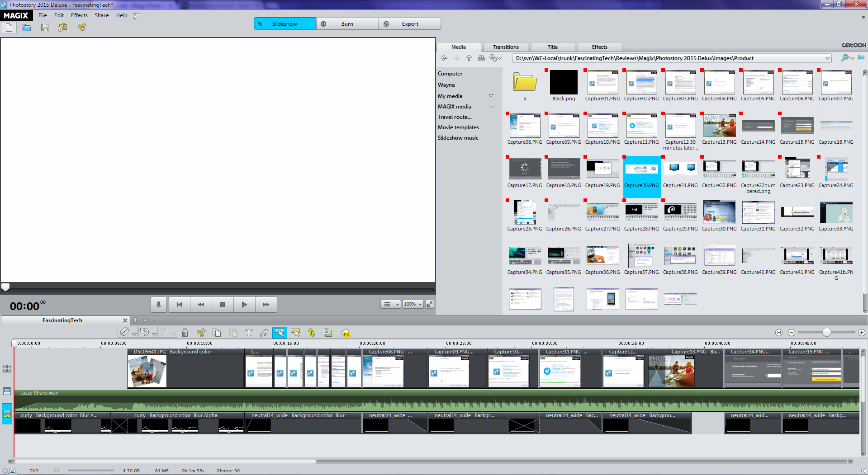Open the 100% preview zoom dropdown
Image resolution: width=868 pixels, height=475 pixels.
tap(413, 304)
